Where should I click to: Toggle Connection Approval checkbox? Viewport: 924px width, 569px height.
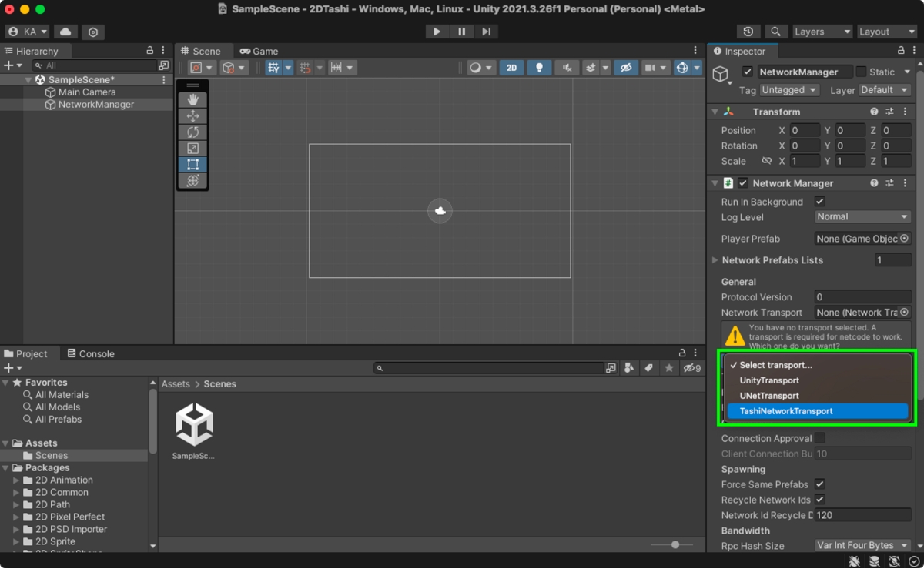tap(820, 438)
